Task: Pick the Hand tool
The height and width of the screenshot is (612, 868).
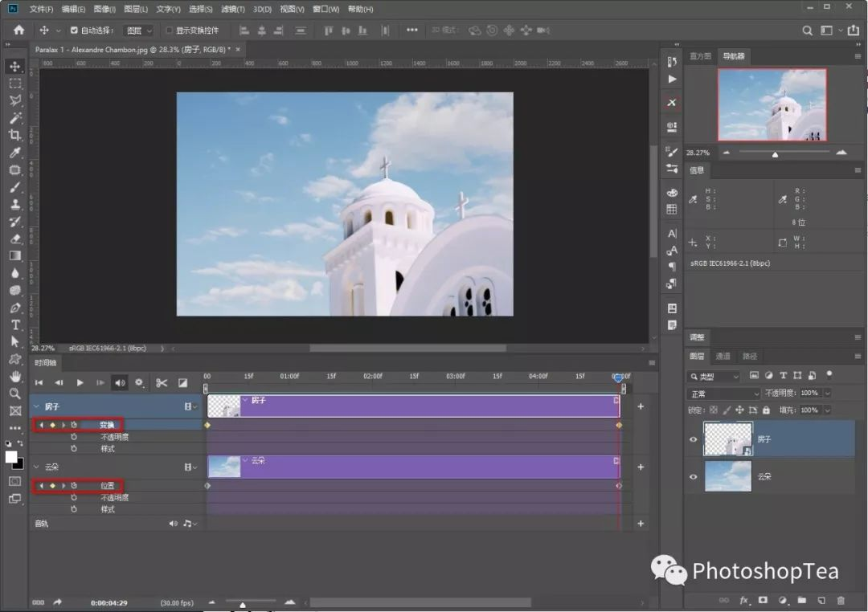Action: pos(15,376)
